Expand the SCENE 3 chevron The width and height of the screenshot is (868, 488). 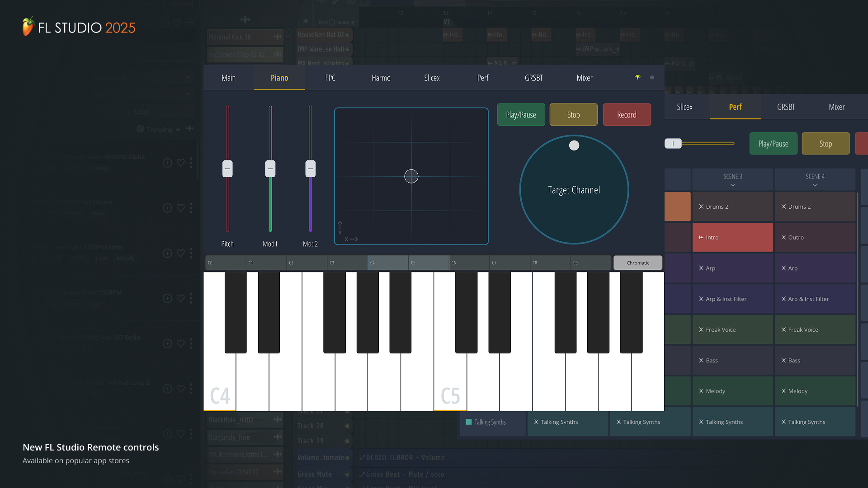pos(732,184)
